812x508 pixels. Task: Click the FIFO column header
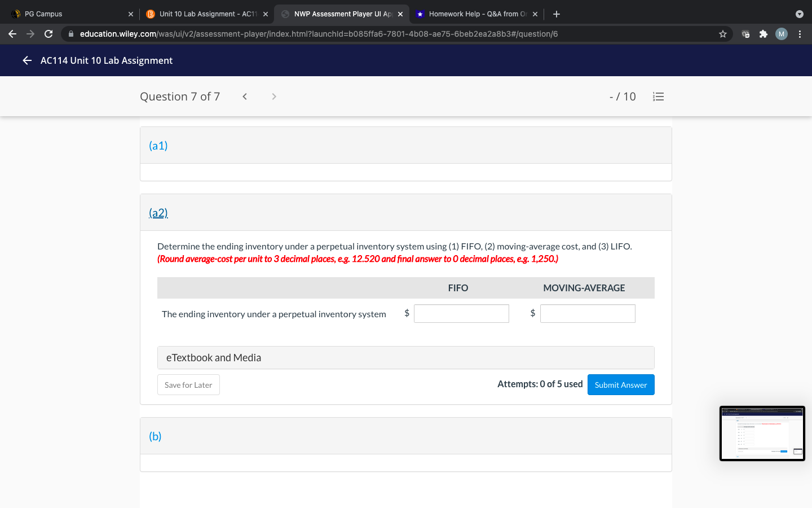[x=458, y=288]
